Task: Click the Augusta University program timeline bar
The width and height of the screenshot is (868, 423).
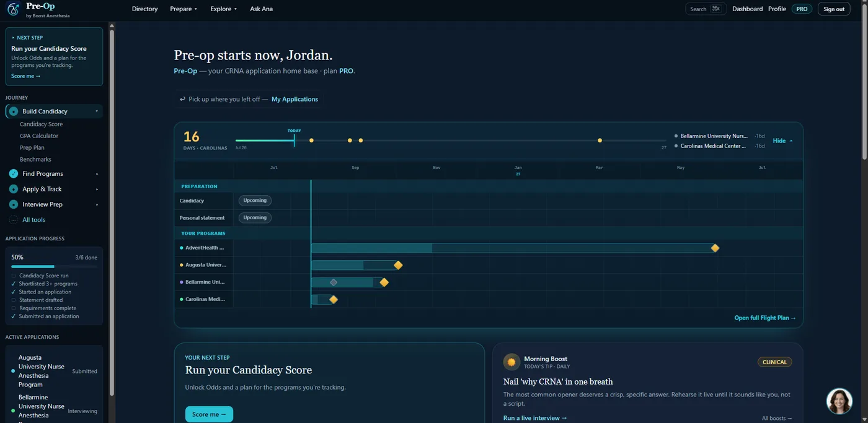Action: coord(355,265)
